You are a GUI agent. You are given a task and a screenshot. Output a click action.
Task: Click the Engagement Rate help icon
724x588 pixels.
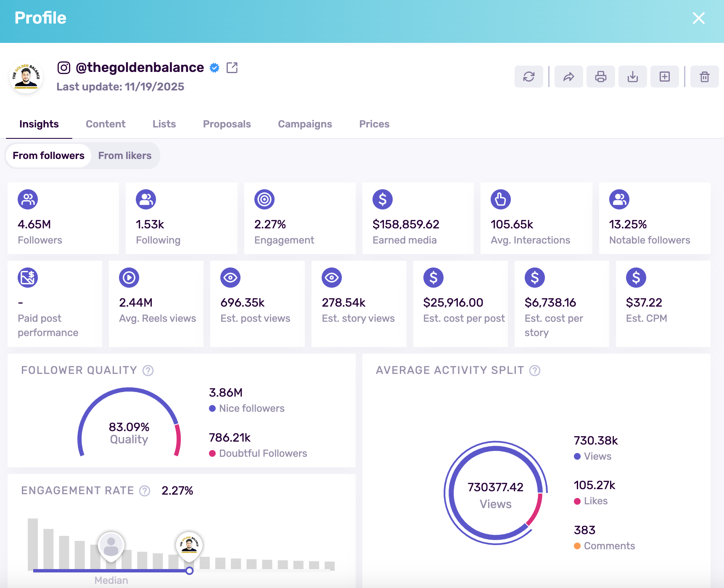145,491
